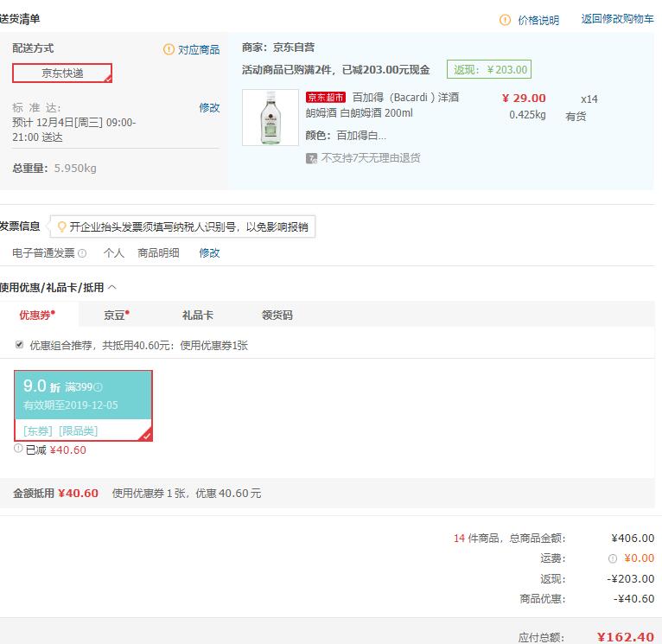Screen dimensions: 662x644
Task: Click the -¥40.60 product discount value
Action: coord(633,599)
